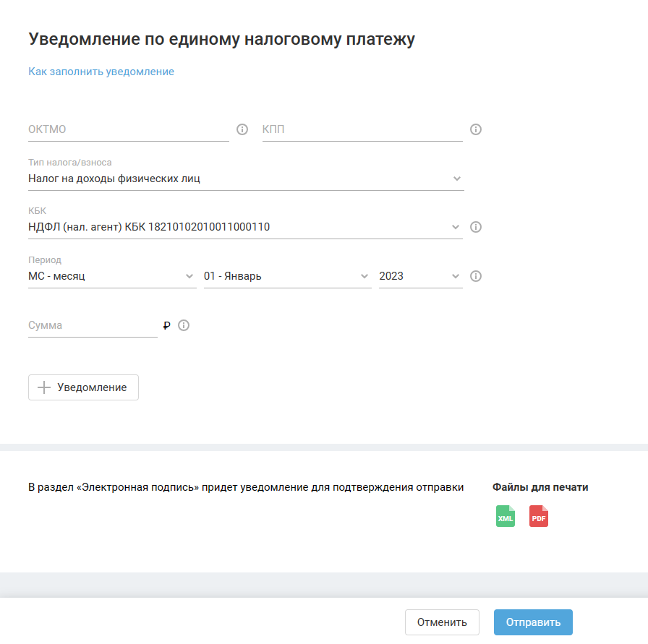Open the Как заполнить уведомление link
This screenshot has height=644, width=648.
101,72
